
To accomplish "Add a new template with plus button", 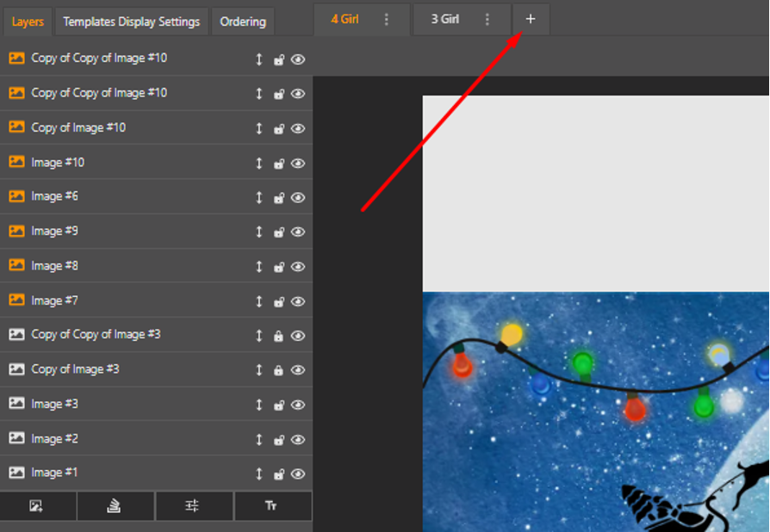I will (531, 19).
